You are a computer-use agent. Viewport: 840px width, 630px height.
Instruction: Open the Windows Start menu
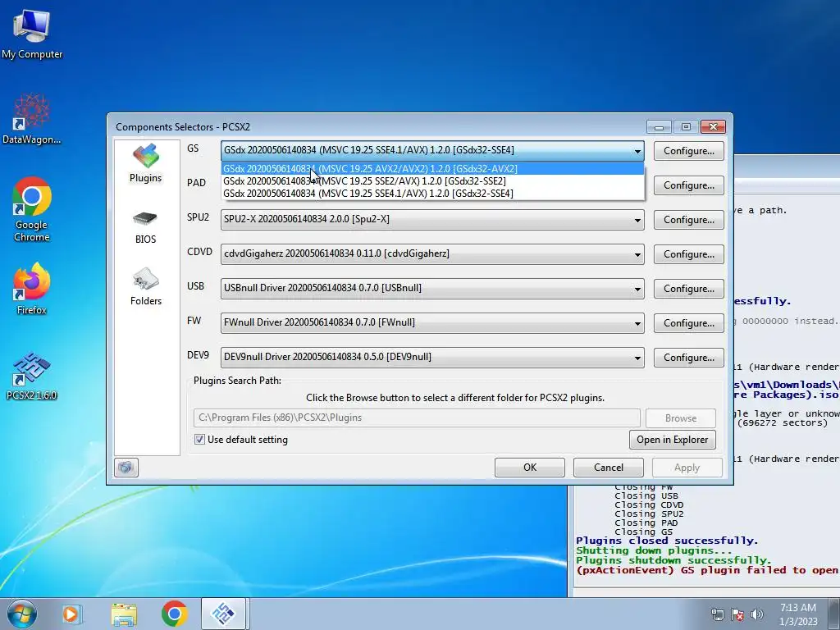click(22, 614)
